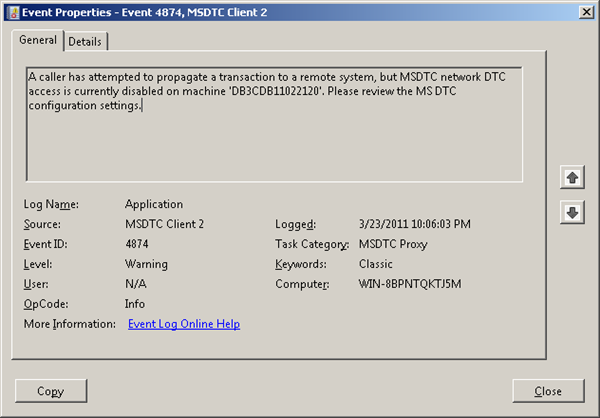Go to previous event with up arrow

pos(572,177)
